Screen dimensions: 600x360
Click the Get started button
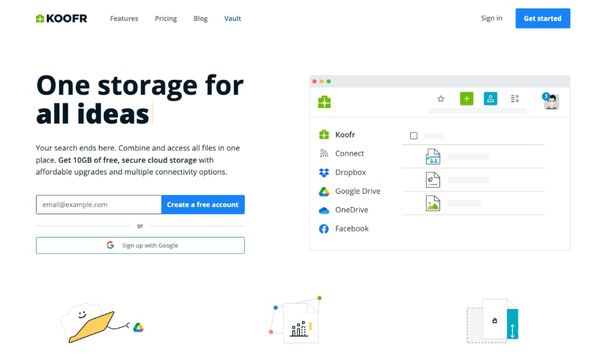tap(543, 18)
